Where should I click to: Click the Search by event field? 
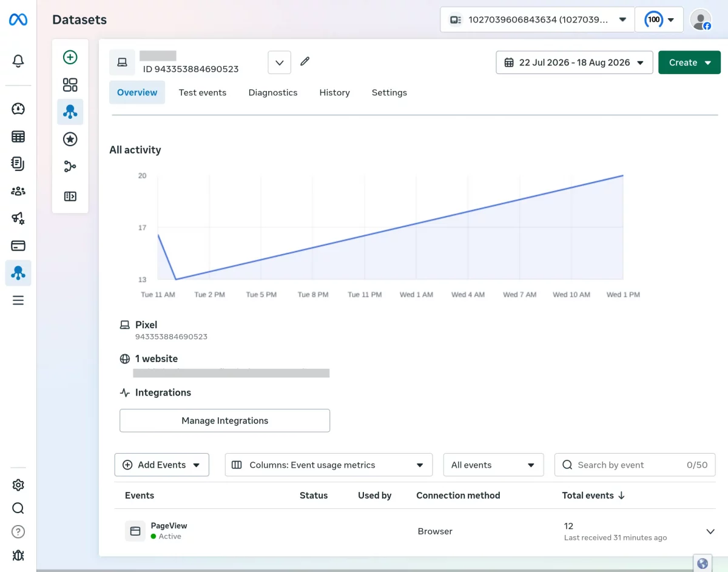(635, 465)
